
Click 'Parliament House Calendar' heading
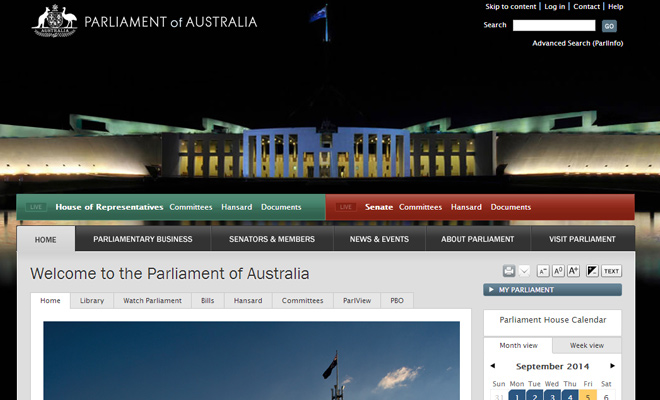553,320
